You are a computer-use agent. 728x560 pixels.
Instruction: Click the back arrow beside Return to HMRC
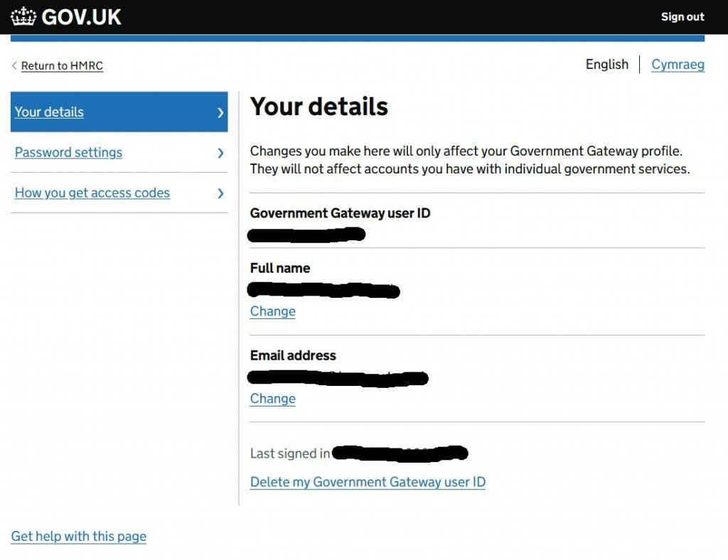click(x=14, y=65)
